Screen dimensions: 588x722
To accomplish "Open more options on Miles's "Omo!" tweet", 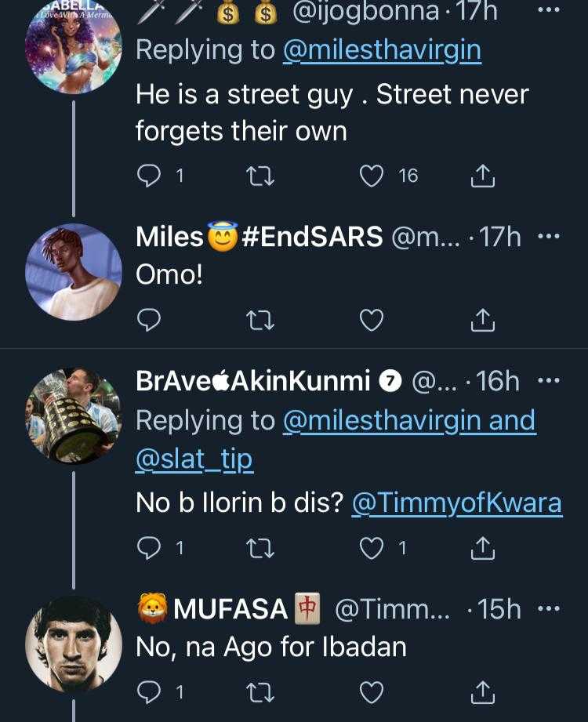I will point(548,236).
